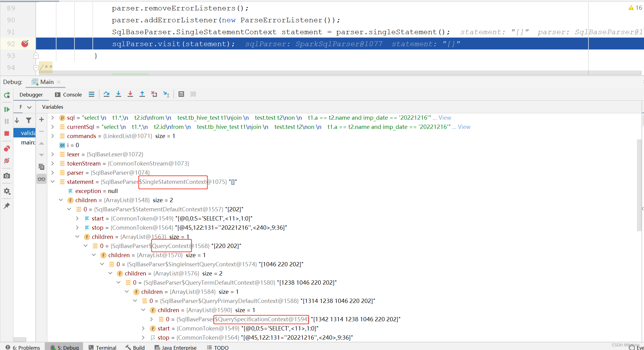The width and height of the screenshot is (644, 350).
Task: Collapse StatementDefaultContext@1557 node
Action: (69, 209)
